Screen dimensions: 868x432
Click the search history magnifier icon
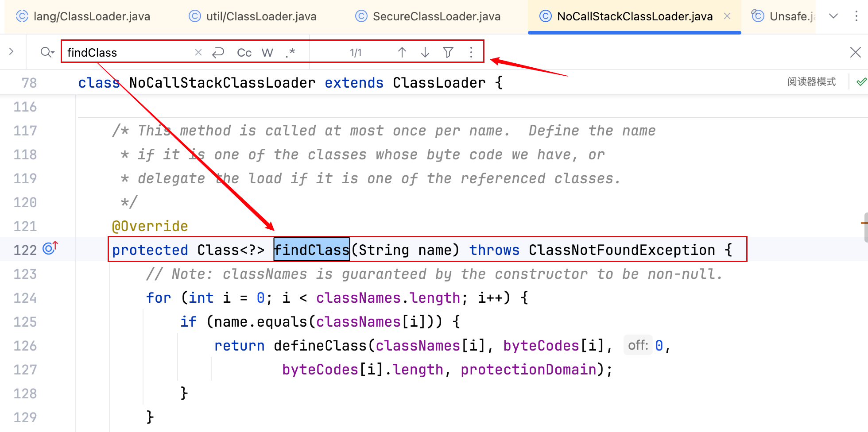point(46,53)
